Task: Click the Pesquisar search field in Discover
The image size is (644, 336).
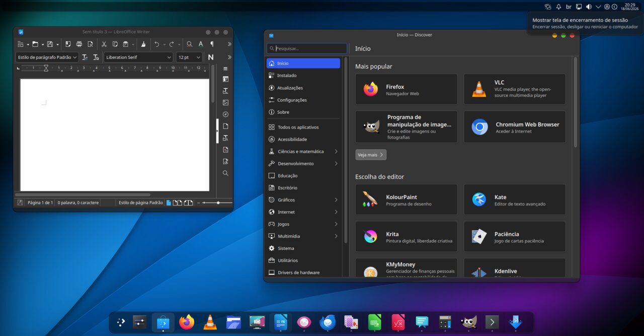Action: point(307,49)
